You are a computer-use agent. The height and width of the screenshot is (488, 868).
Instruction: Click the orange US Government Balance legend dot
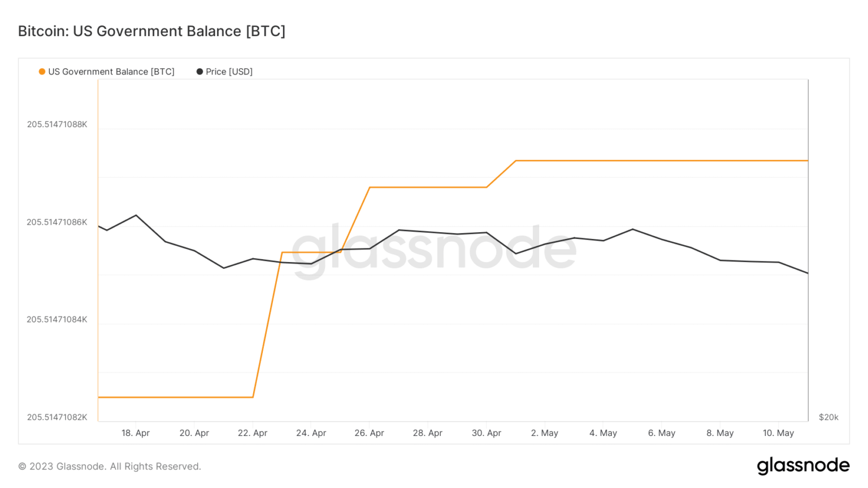tap(42, 72)
